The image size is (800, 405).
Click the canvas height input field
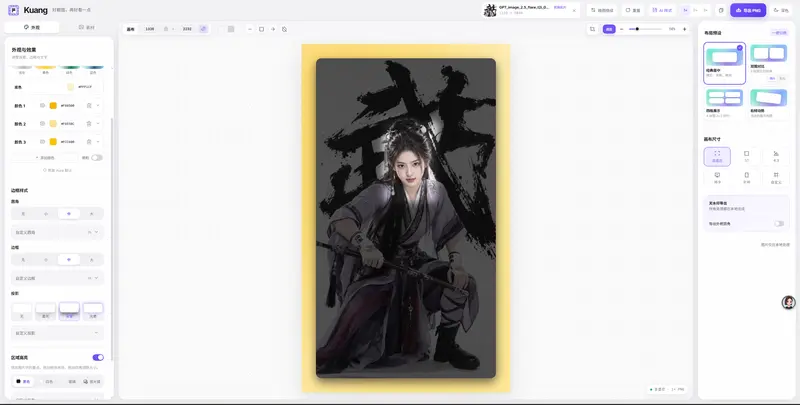[187, 29]
